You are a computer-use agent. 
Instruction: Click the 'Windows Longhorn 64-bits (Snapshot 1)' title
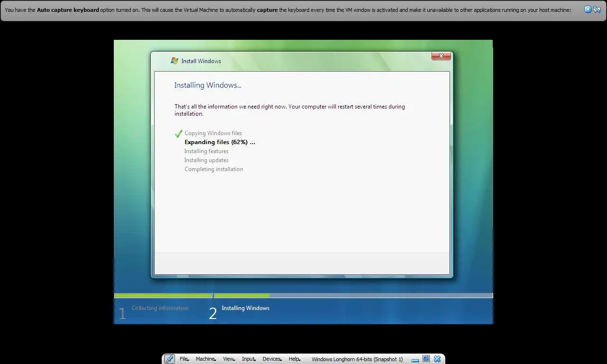click(357, 359)
